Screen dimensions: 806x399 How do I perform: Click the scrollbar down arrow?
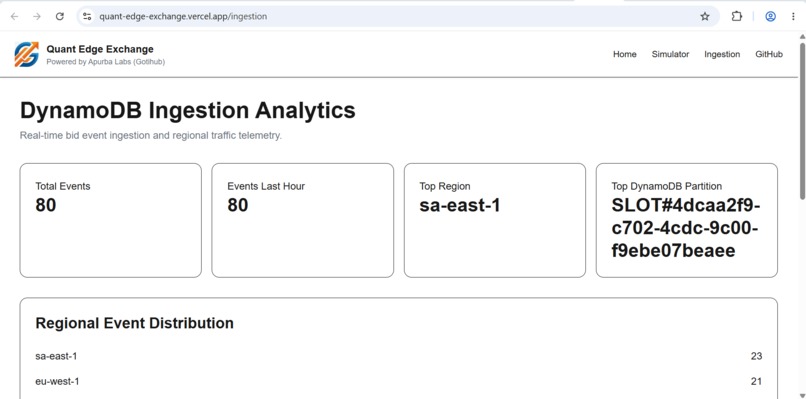pyautogui.click(x=802, y=395)
